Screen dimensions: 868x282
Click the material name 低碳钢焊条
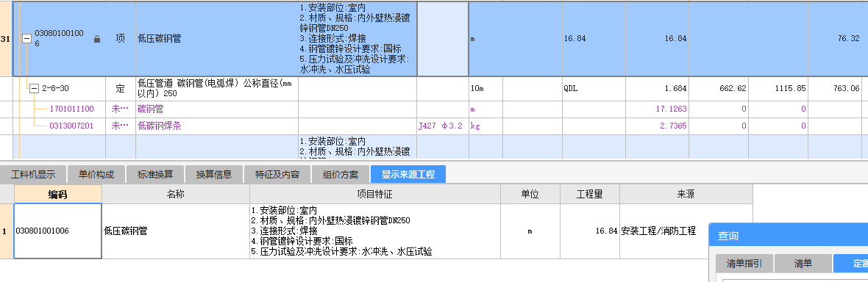click(x=160, y=126)
